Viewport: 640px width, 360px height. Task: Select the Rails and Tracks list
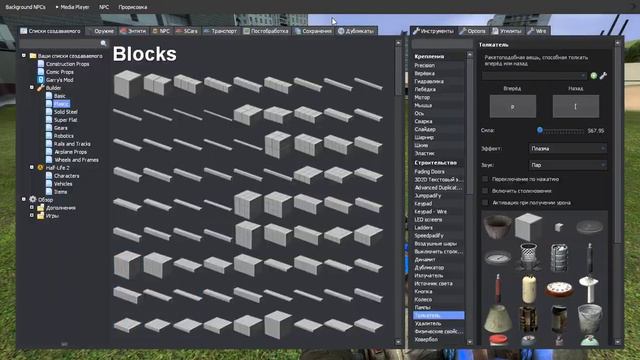click(72, 144)
